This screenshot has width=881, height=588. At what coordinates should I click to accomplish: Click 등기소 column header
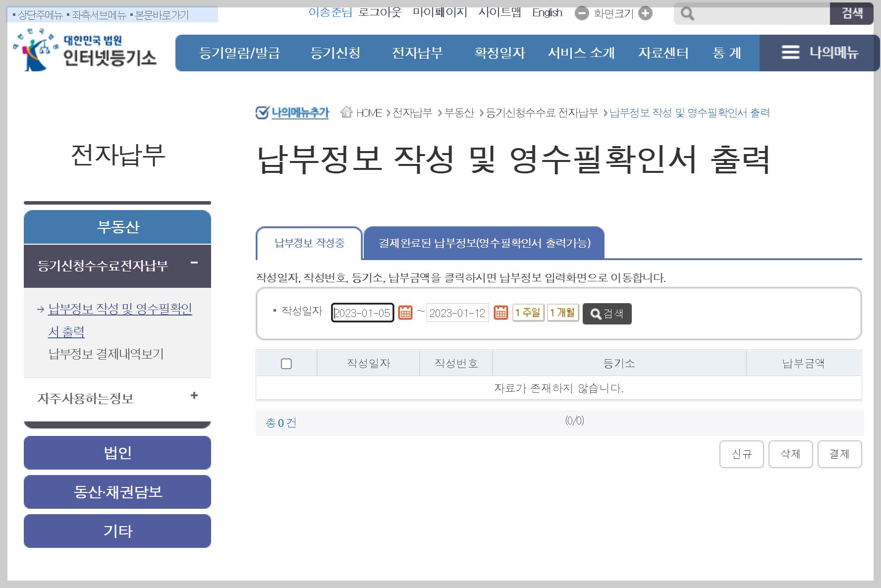click(x=619, y=363)
